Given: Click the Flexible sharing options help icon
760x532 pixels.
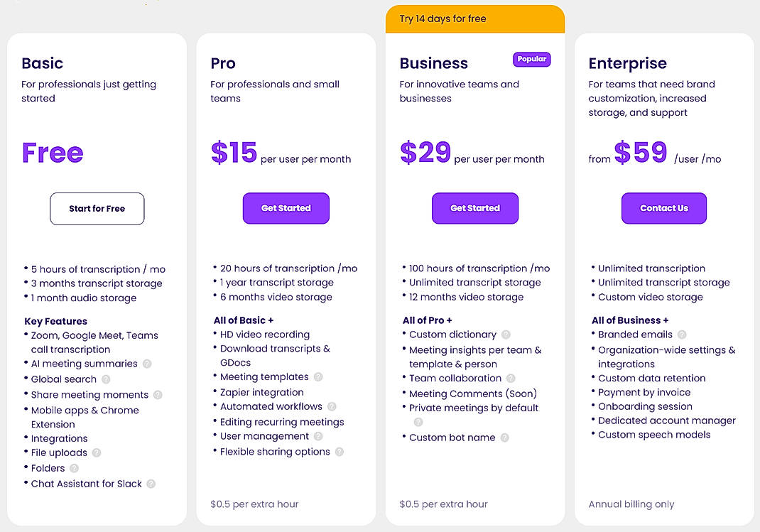Looking at the screenshot, I should 339,451.
